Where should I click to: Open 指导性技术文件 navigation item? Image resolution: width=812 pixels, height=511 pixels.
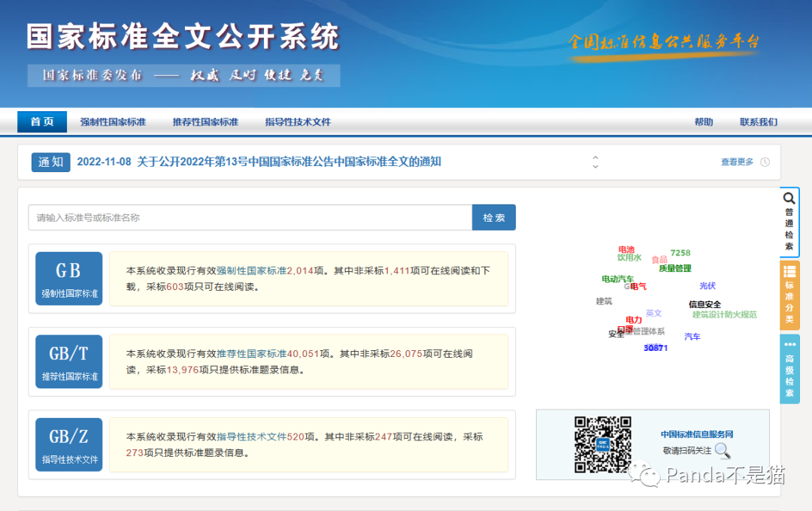pyautogui.click(x=298, y=122)
